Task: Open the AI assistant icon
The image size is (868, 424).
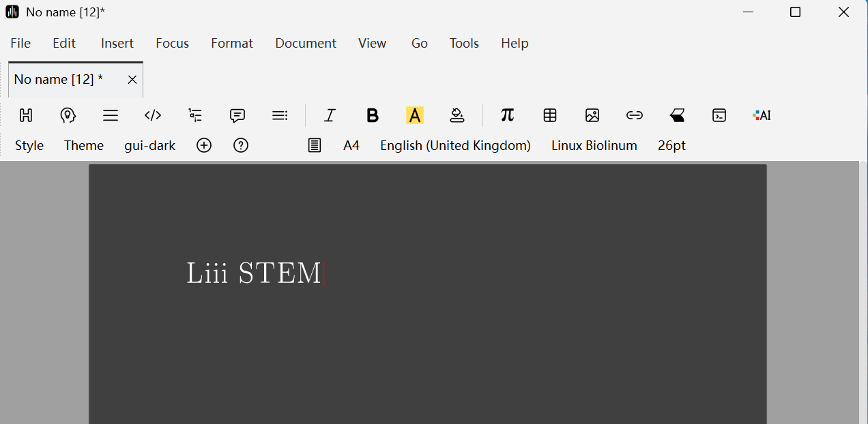Action: 762,115
